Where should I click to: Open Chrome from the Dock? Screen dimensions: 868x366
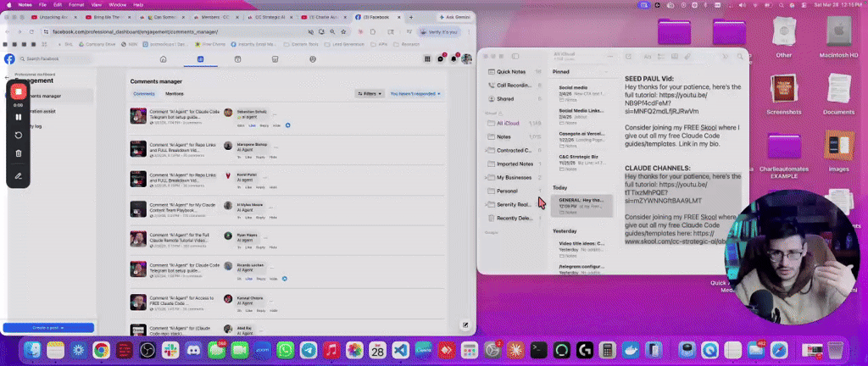[101, 350]
